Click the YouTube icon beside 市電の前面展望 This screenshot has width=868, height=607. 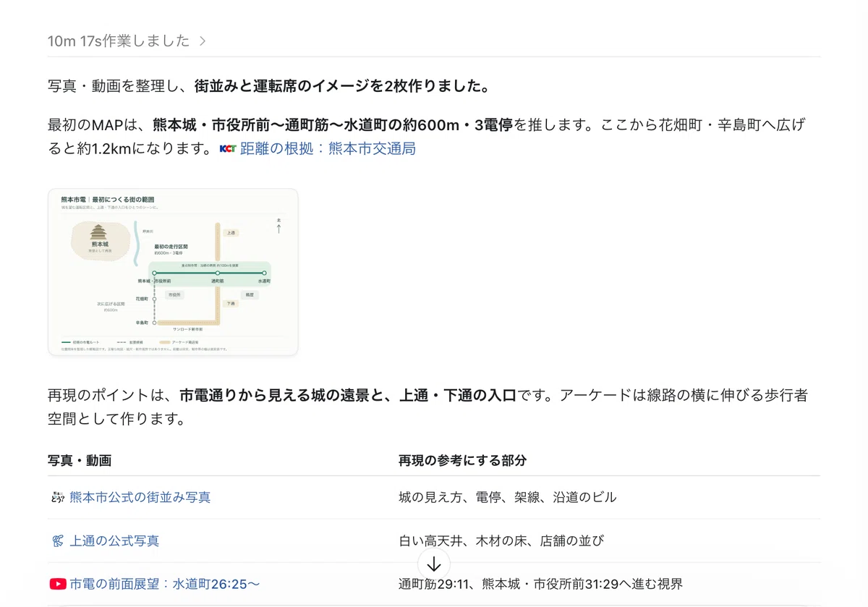pos(58,583)
